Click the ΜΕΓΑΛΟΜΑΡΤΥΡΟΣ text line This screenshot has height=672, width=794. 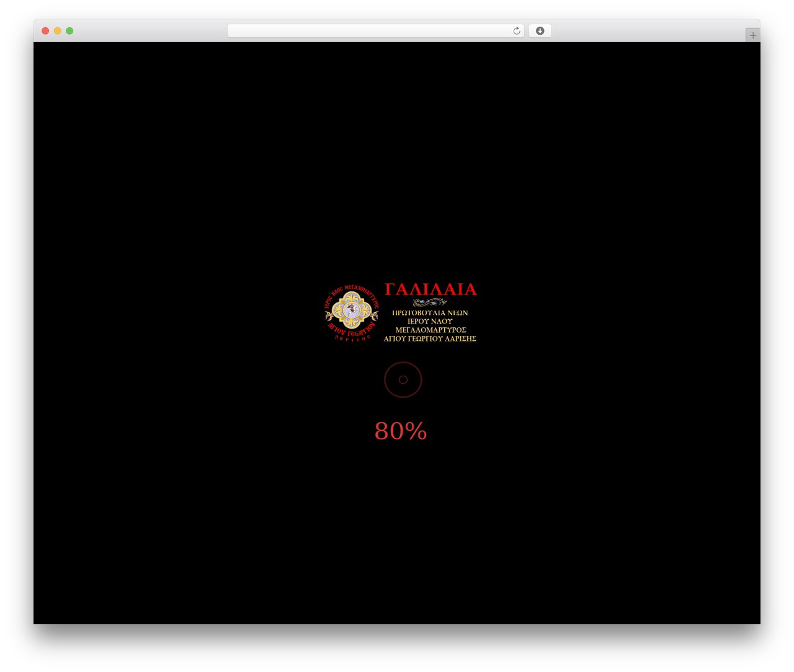[x=430, y=330]
